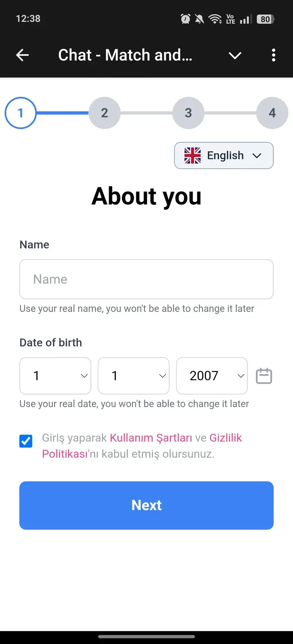293x644 pixels.
Task: Select step 2 in the progress indicator
Action: click(x=104, y=113)
